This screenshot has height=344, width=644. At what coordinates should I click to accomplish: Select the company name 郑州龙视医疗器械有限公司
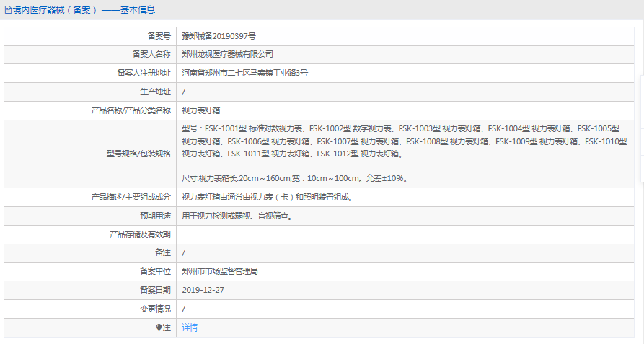(x=228, y=54)
